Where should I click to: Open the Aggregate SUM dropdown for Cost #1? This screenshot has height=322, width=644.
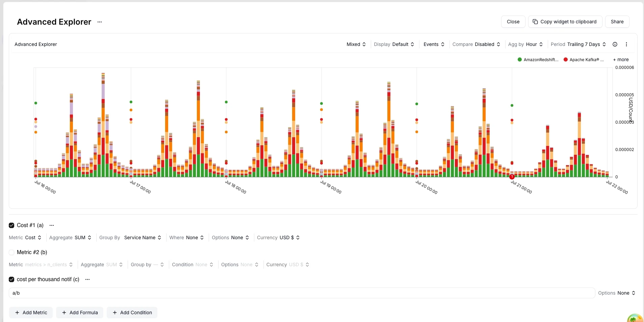70,238
